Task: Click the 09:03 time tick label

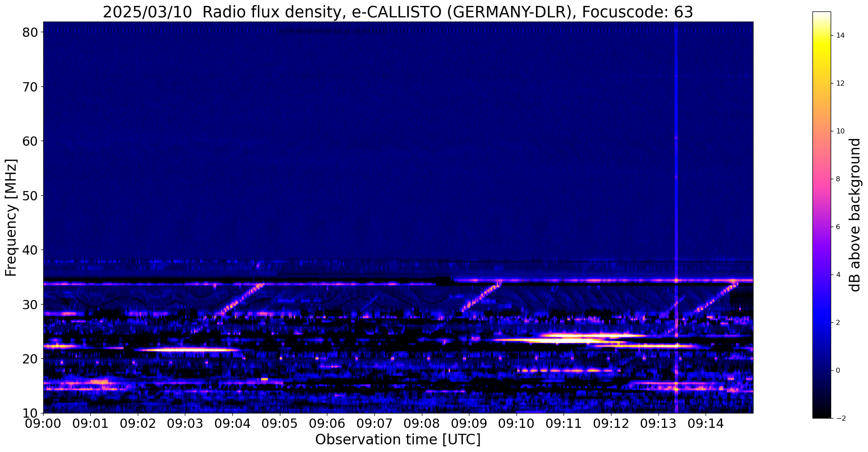Action: [185, 423]
